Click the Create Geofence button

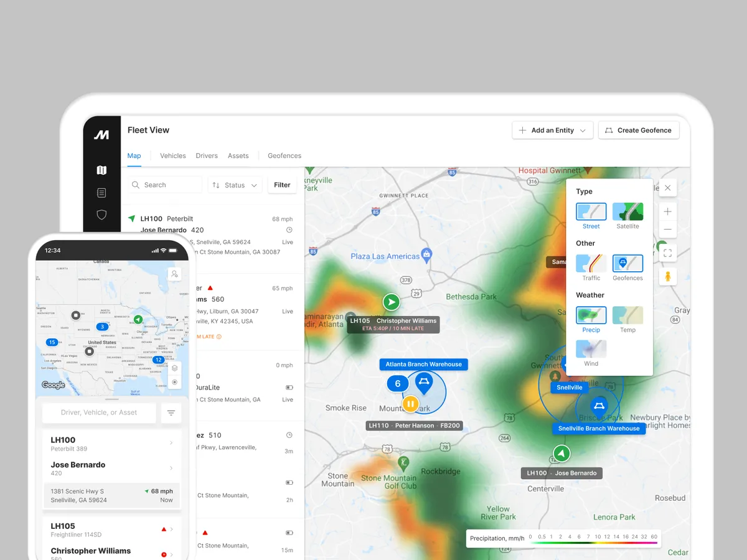(639, 131)
